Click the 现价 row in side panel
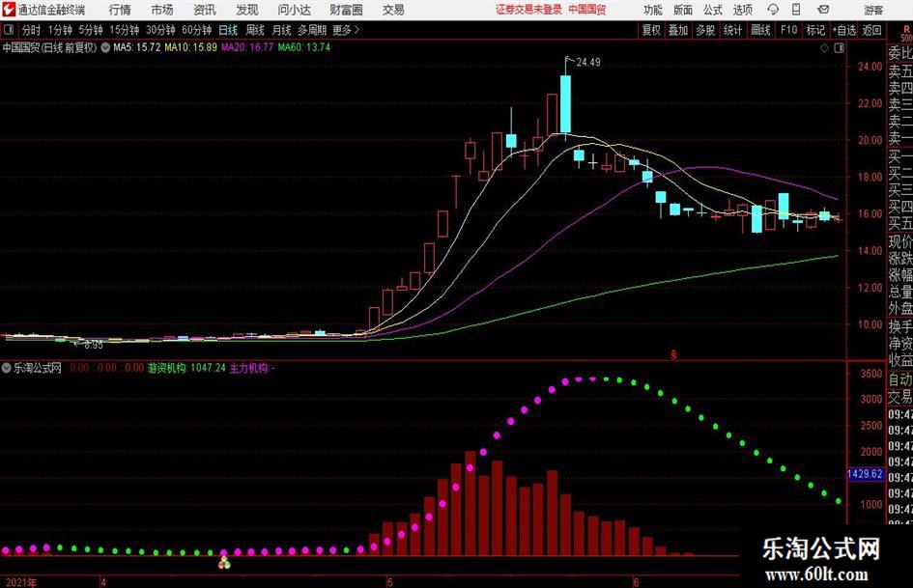913x588 pixels. pos(899,241)
